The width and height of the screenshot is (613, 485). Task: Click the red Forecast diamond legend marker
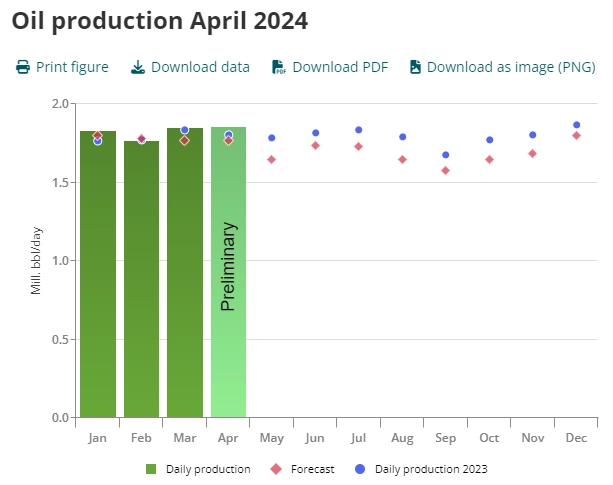pos(275,468)
